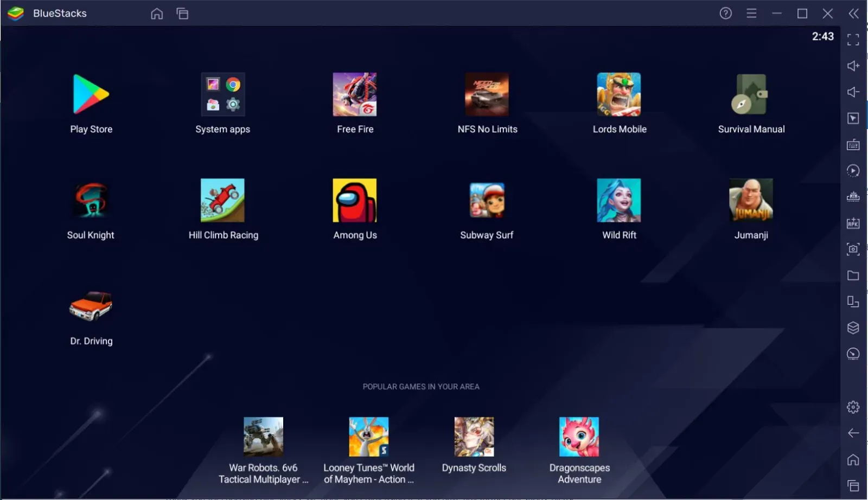Click the eco mode gauge icon in sidebar
The width and height of the screenshot is (868, 500).
pos(853,354)
